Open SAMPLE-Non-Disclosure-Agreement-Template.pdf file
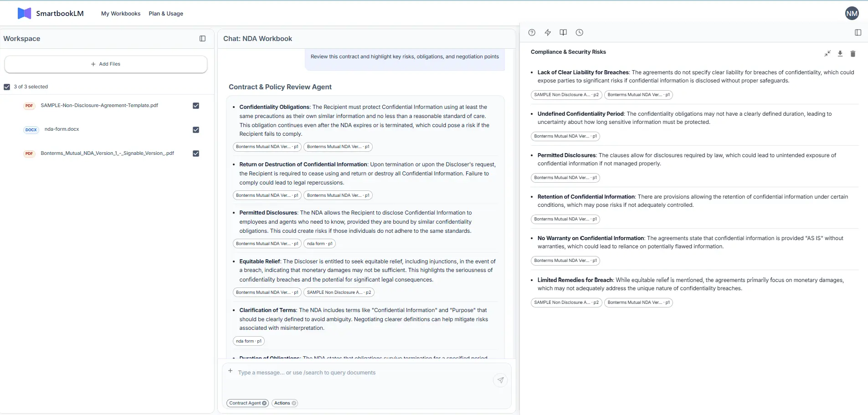 tap(99, 105)
